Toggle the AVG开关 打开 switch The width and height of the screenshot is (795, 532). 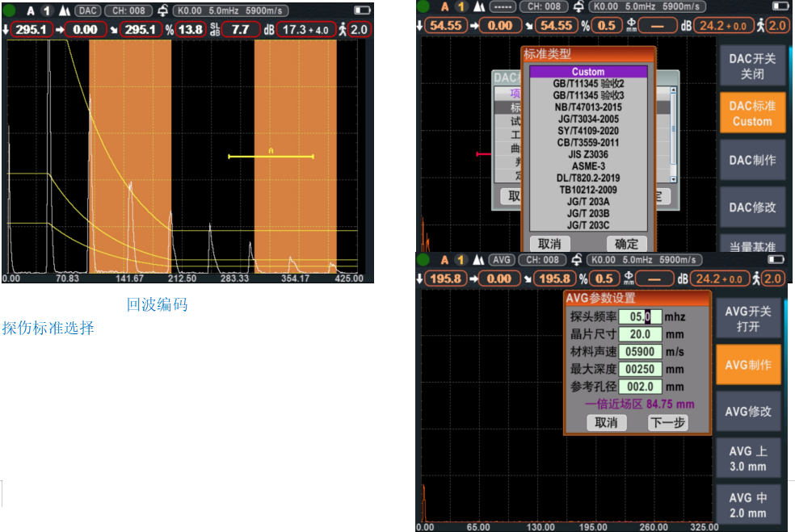[x=747, y=319]
